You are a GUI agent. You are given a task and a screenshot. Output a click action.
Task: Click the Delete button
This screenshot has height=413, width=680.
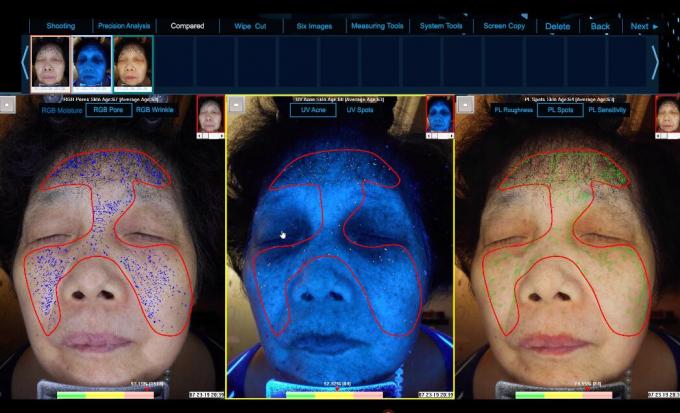pos(558,26)
